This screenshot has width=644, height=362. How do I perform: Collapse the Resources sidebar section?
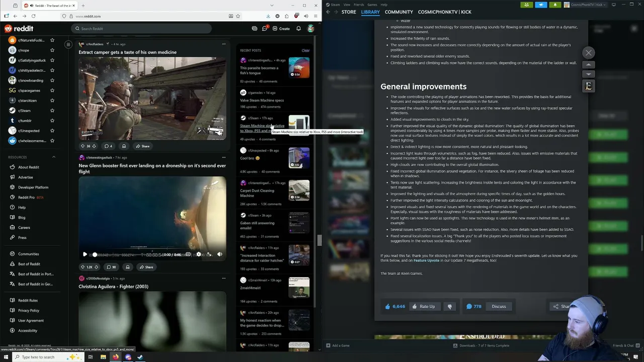(54, 157)
